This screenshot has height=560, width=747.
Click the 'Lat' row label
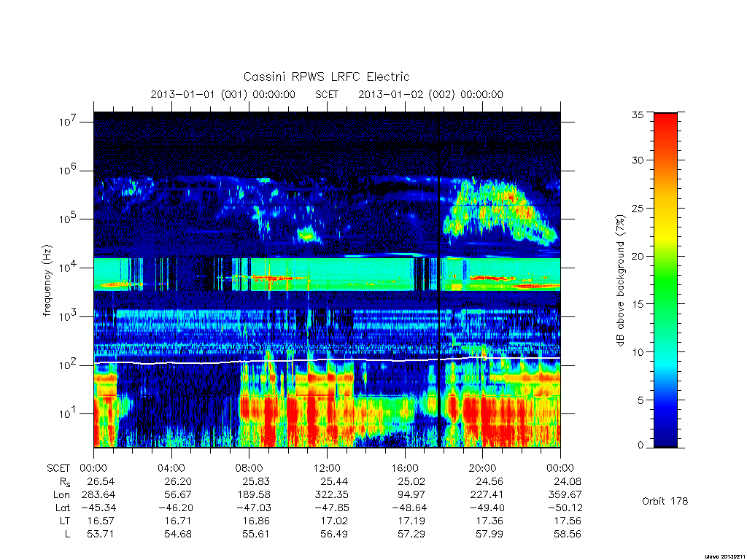[63, 507]
